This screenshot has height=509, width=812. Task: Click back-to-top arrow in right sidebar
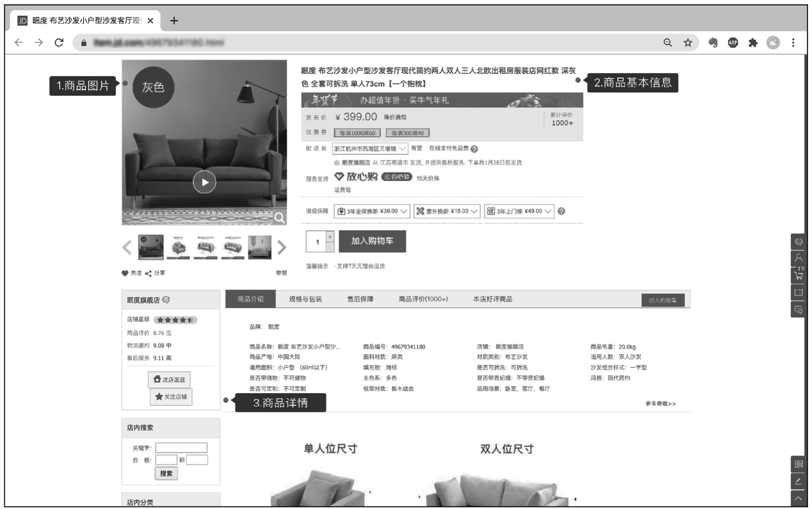click(799, 499)
